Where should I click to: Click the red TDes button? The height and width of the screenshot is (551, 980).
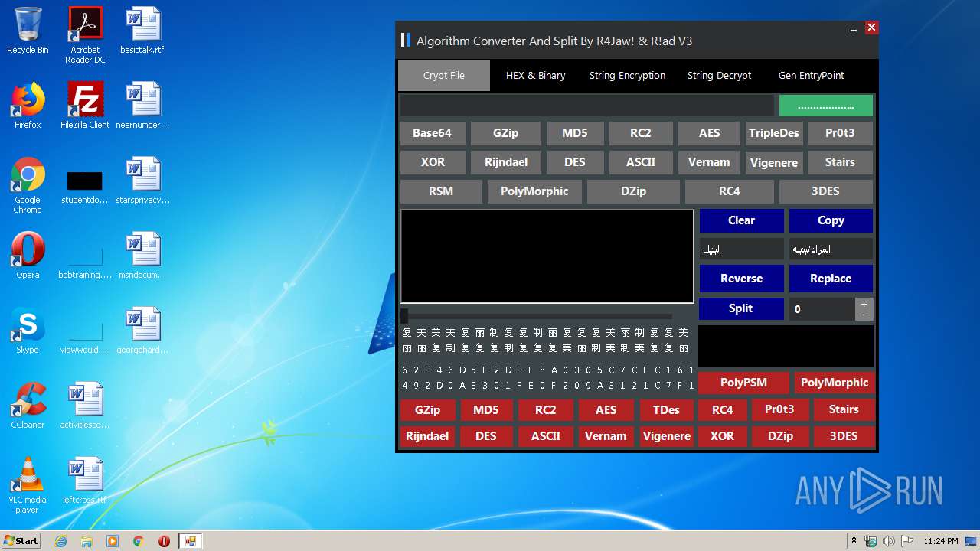point(666,410)
